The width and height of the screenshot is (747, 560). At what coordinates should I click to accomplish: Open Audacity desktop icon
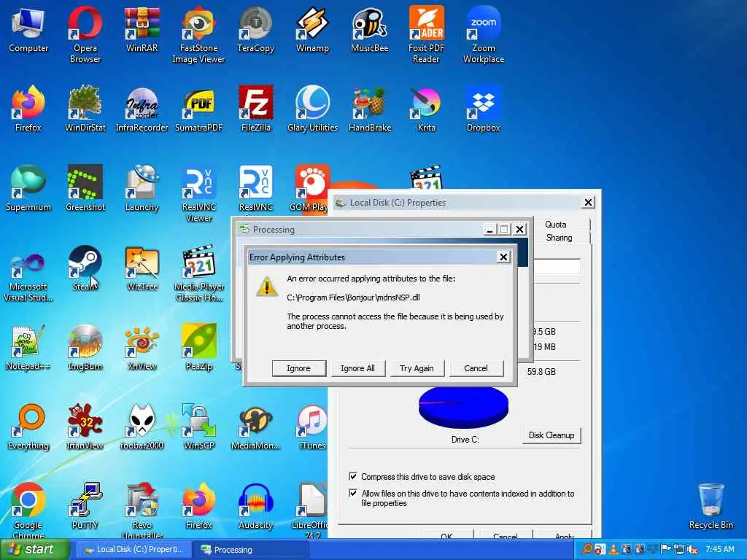256,506
